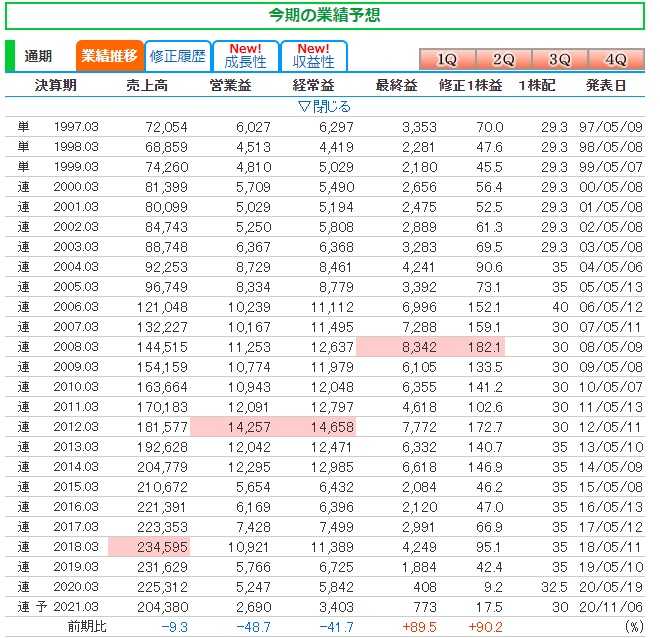Show 1Q quarterly results
This screenshot has height=638, width=660.
click(447, 59)
